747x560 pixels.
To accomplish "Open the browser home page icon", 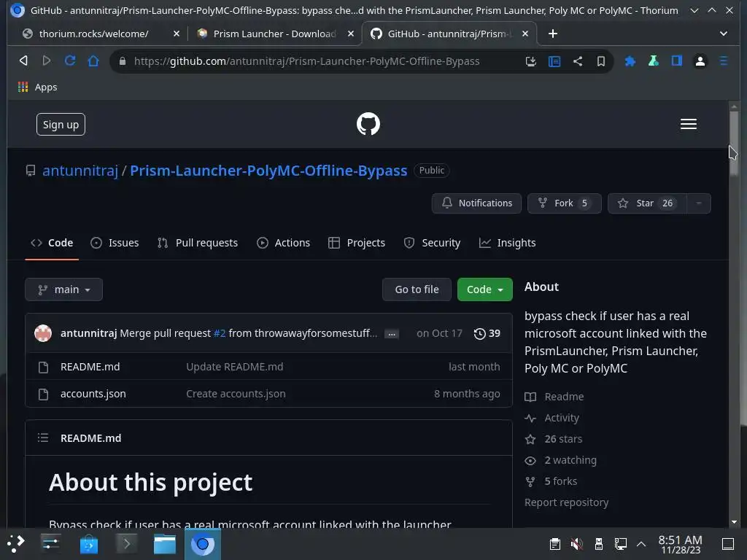I will [93, 61].
